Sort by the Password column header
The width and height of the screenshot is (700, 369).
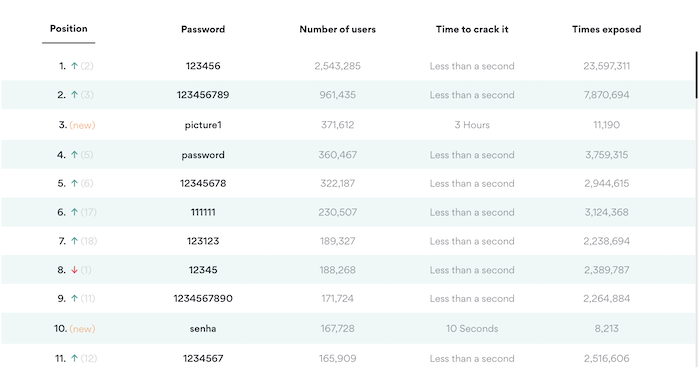click(x=203, y=29)
